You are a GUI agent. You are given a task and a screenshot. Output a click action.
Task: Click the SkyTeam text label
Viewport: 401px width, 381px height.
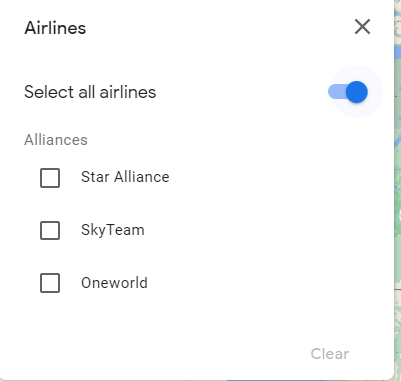pyautogui.click(x=113, y=230)
